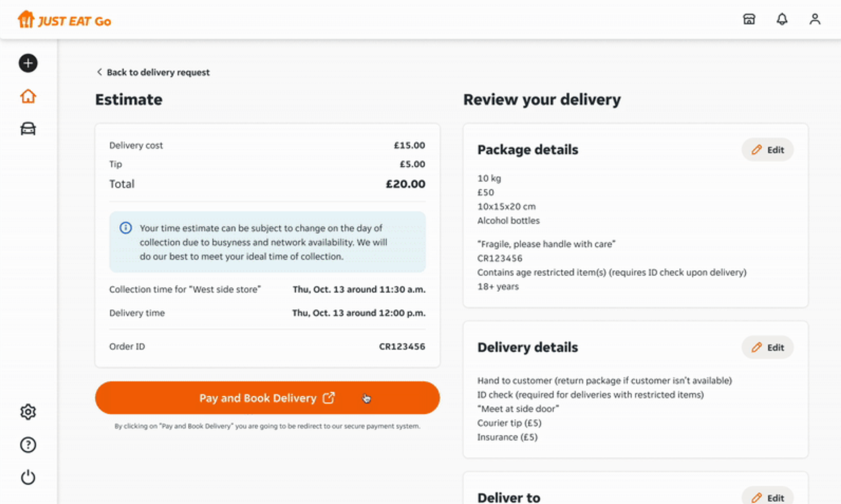Click the Just Eat Go logo
Screen dimensions: 841x504
pyautogui.click(x=64, y=20)
